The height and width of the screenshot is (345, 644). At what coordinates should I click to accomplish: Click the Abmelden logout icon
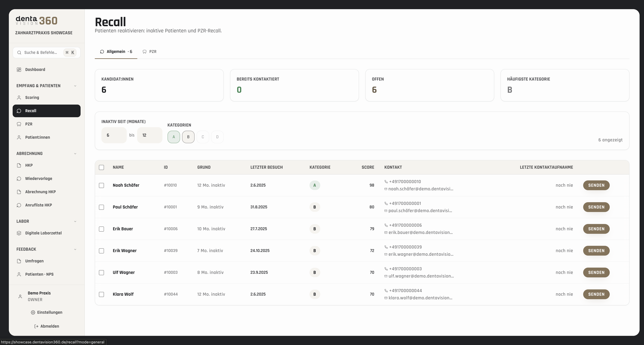coord(36,326)
